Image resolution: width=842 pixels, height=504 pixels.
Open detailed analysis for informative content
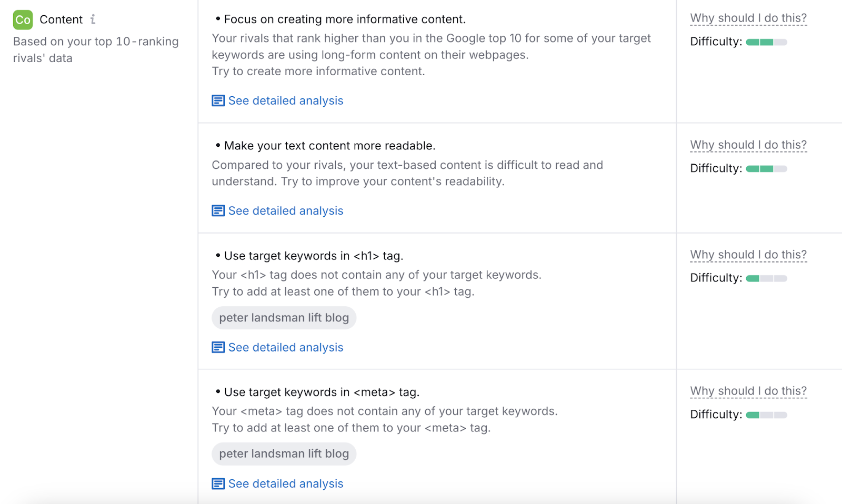pyautogui.click(x=285, y=100)
